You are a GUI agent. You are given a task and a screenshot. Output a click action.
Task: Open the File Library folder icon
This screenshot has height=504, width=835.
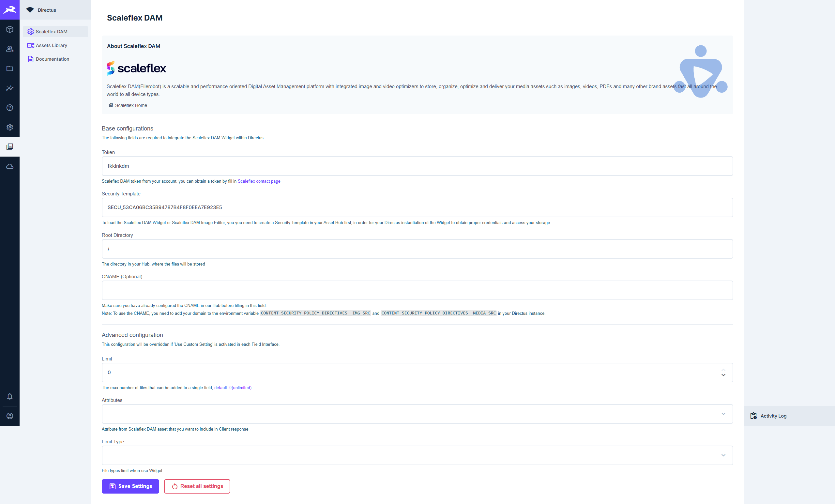coord(10,69)
